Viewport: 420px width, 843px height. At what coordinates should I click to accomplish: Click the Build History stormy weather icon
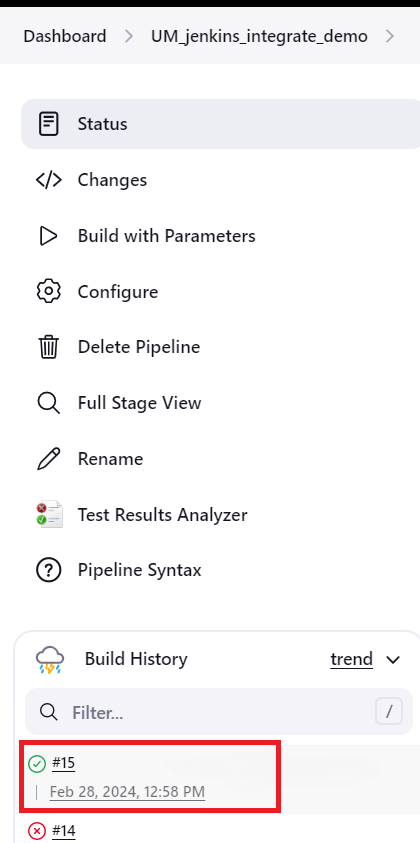point(50,660)
